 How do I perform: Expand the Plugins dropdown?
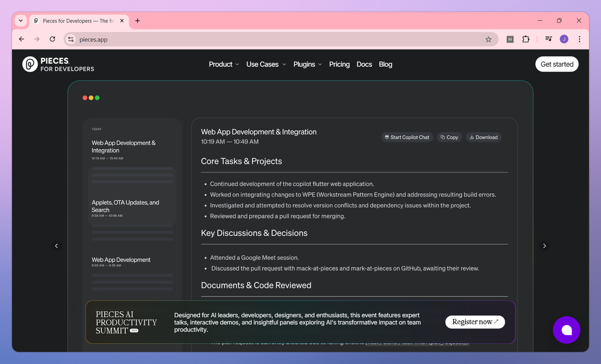tap(307, 64)
